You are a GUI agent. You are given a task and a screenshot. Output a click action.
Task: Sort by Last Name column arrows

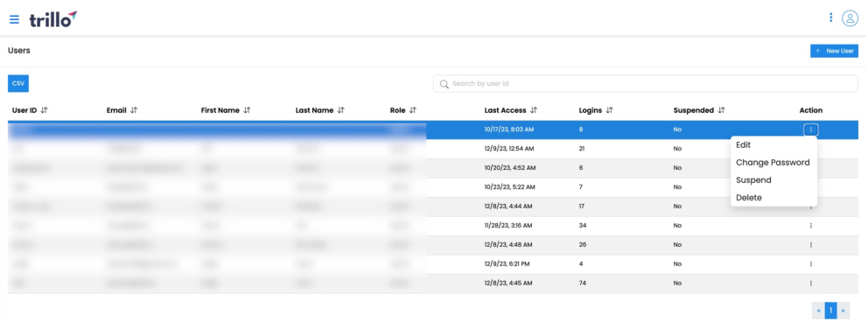[341, 110]
